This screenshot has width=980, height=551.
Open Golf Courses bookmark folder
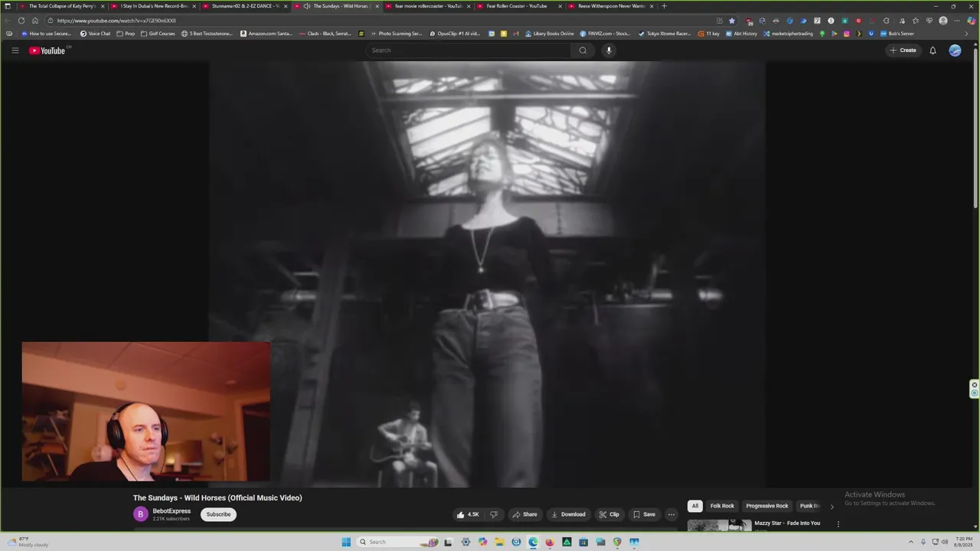pyautogui.click(x=158, y=34)
